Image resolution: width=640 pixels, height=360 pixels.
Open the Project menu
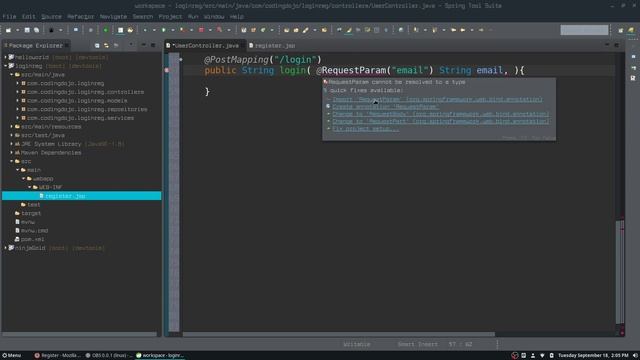tap(170, 17)
